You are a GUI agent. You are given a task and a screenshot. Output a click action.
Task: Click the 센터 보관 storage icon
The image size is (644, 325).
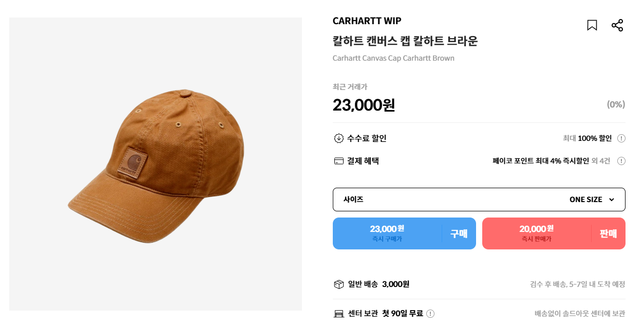click(338, 314)
